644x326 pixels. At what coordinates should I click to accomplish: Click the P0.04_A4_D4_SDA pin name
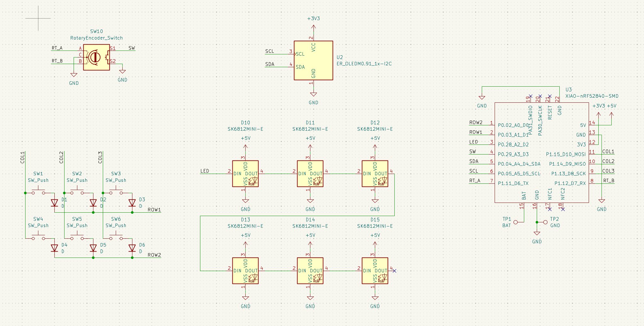pyautogui.click(x=519, y=164)
